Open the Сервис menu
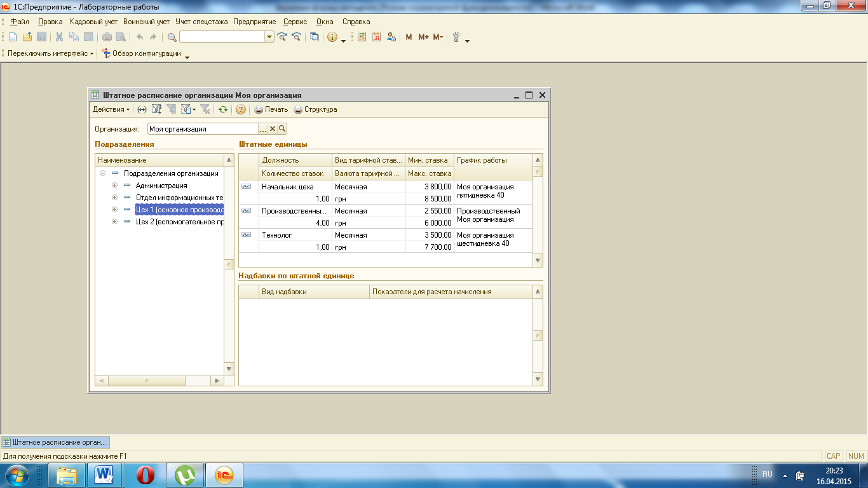This screenshot has height=488, width=868. (x=295, y=22)
